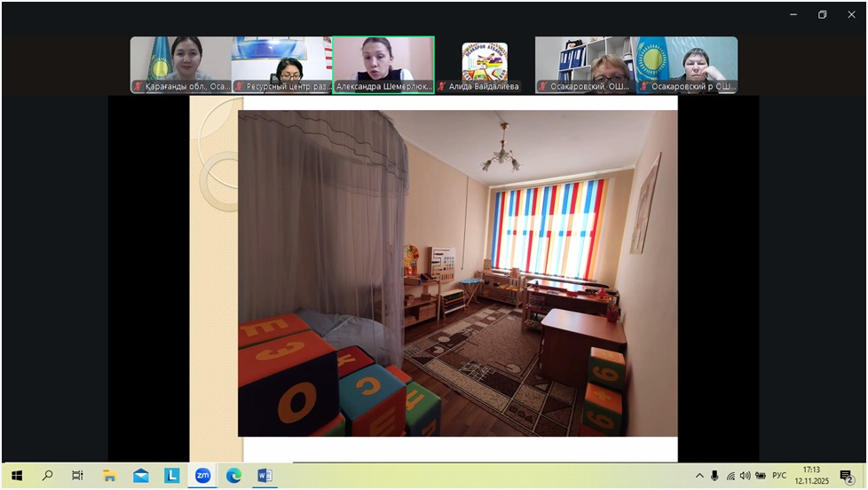868x490 pixels.
Task: Open Microsoft Edge from the taskbar
Action: [x=233, y=475]
